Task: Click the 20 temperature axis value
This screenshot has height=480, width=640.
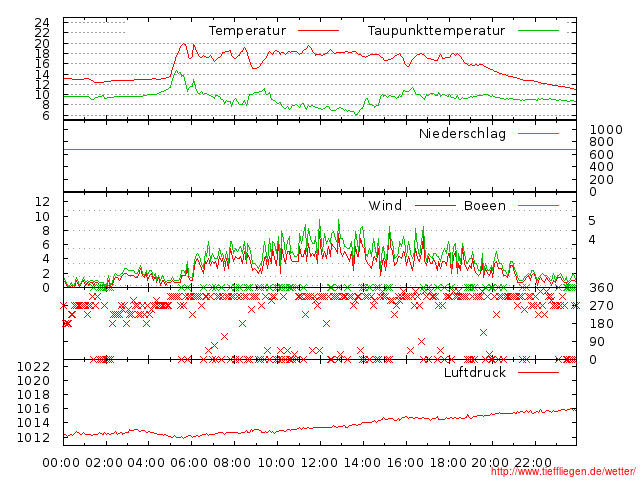Action: 42,43
